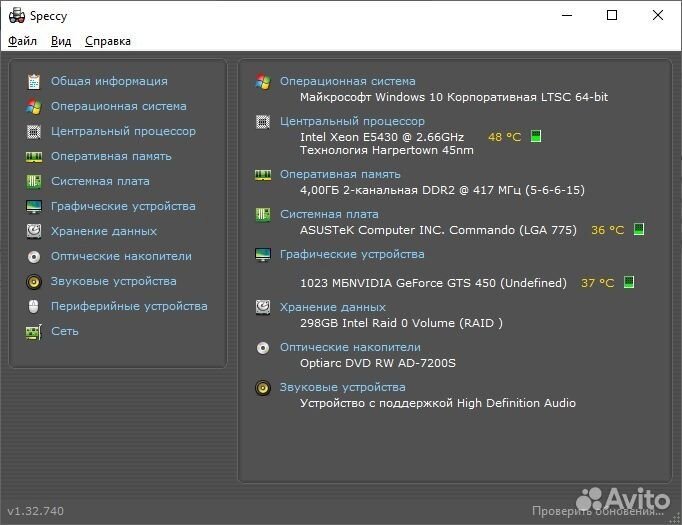Go to Звуковые устройства sidebar section
Image resolution: width=682 pixels, height=525 pixels.
click(114, 281)
